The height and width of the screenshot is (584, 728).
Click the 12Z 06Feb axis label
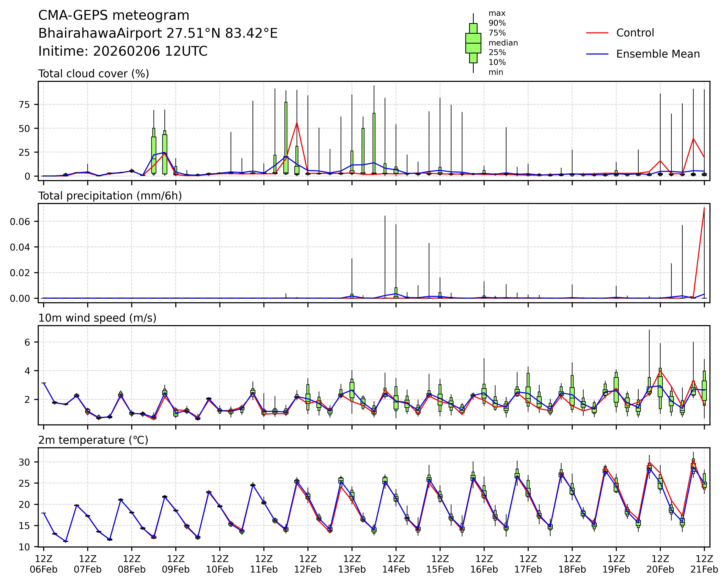[x=44, y=564]
